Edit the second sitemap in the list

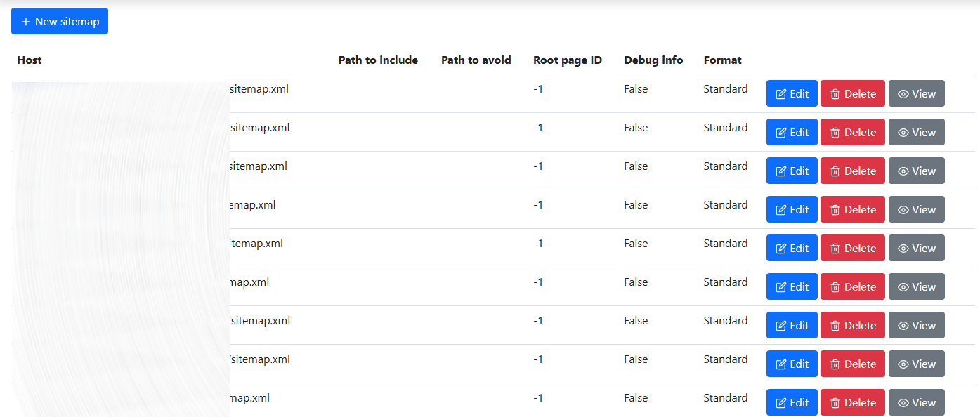(x=792, y=133)
